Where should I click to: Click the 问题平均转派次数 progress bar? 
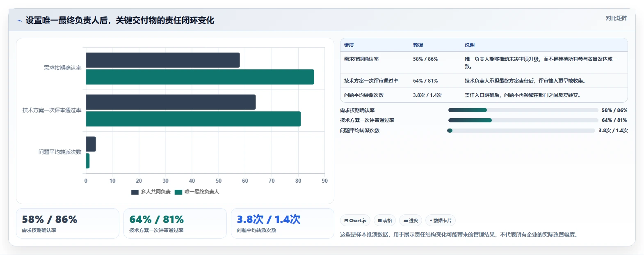pyautogui.click(x=521, y=131)
